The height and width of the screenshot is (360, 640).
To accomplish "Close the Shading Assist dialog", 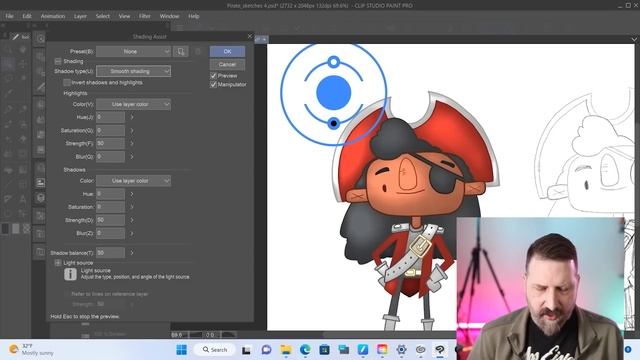I will pyautogui.click(x=250, y=36).
